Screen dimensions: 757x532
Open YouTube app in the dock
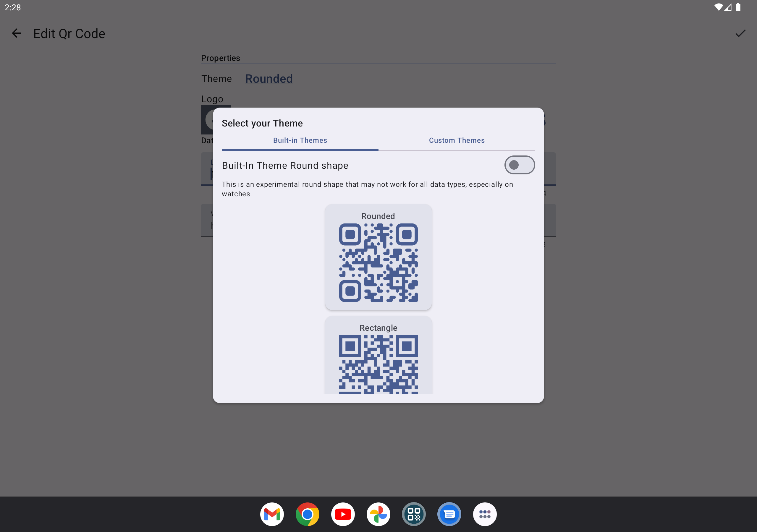coord(343,514)
